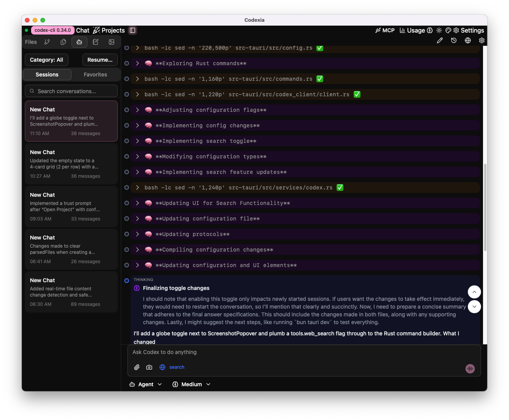Toggle light mode with sun icon
Screen dimensions: 509x420
tap(439, 30)
